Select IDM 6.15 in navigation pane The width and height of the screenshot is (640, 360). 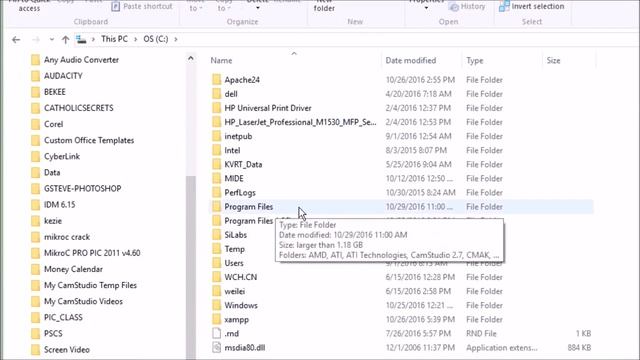click(60, 205)
